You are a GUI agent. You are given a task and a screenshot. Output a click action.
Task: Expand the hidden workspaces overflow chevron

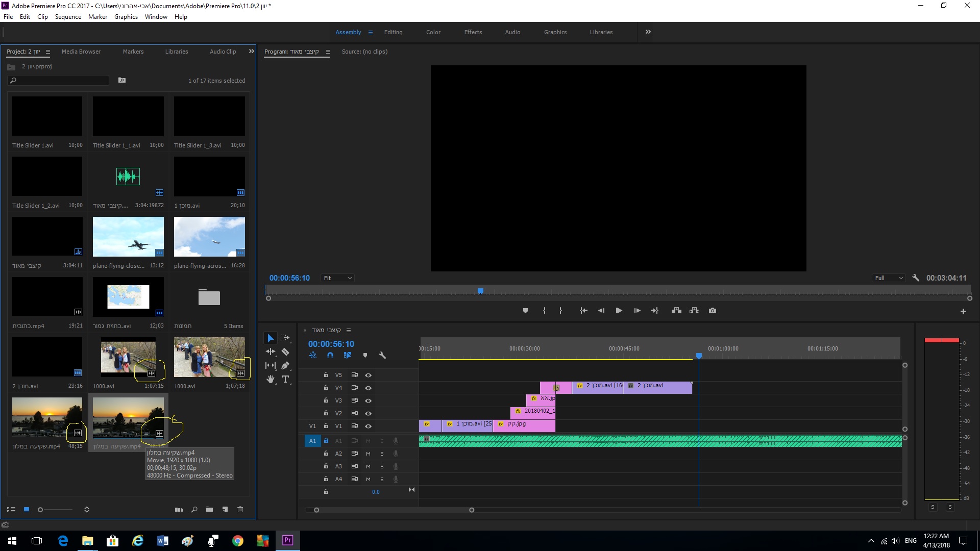click(648, 32)
